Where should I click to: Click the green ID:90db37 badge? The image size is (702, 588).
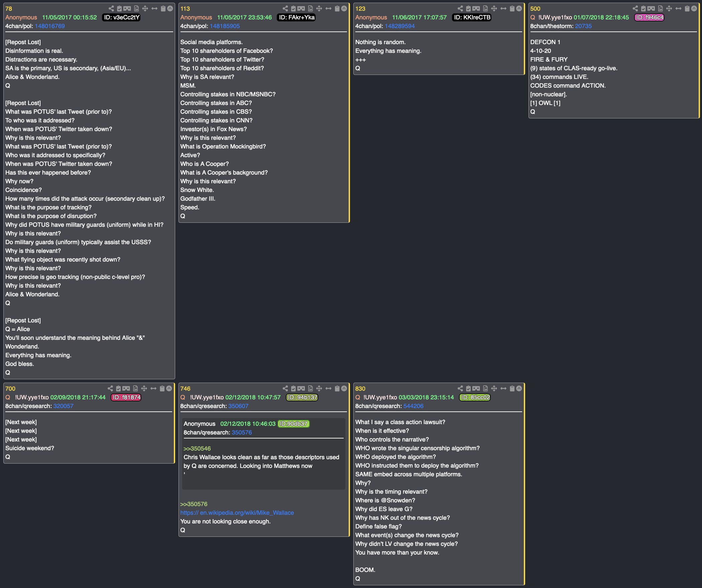[x=294, y=424]
